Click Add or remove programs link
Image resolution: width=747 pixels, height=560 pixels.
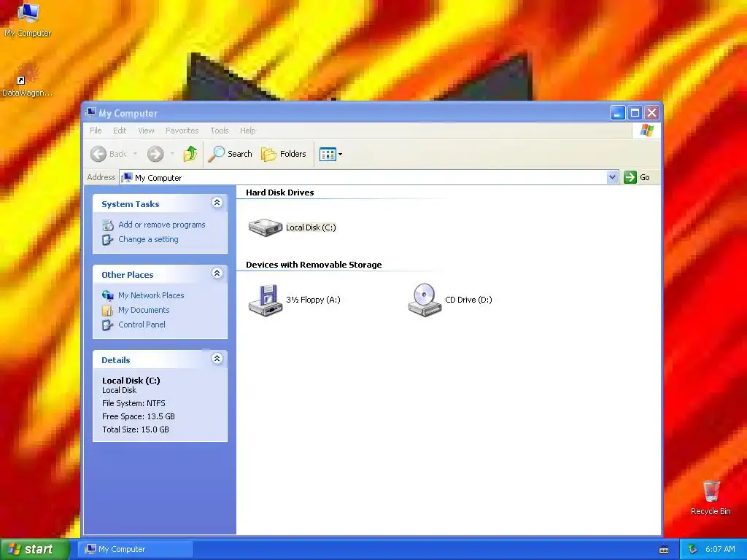[x=162, y=225]
